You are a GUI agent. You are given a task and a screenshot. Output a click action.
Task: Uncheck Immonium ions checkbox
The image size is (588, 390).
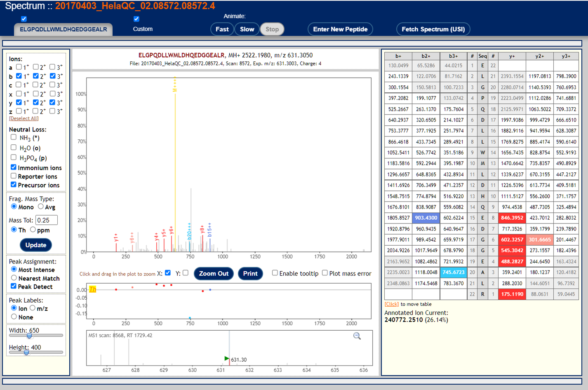(14, 167)
